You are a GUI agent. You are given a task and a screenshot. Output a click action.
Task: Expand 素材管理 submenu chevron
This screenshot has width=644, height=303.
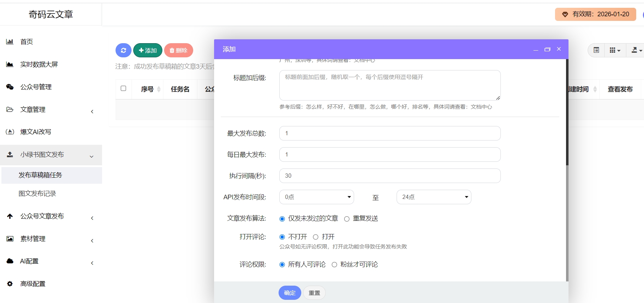pyautogui.click(x=92, y=241)
